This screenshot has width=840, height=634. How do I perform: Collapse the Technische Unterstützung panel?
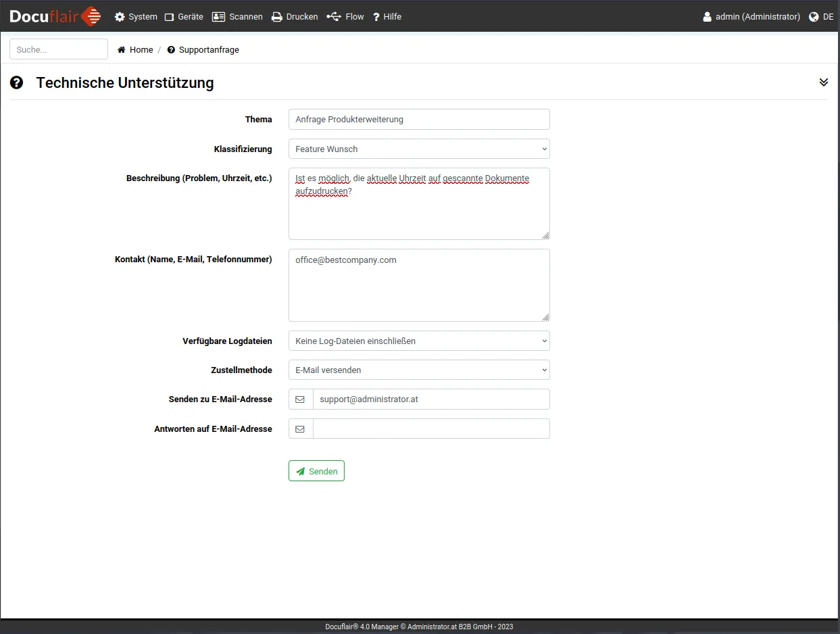(x=823, y=82)
